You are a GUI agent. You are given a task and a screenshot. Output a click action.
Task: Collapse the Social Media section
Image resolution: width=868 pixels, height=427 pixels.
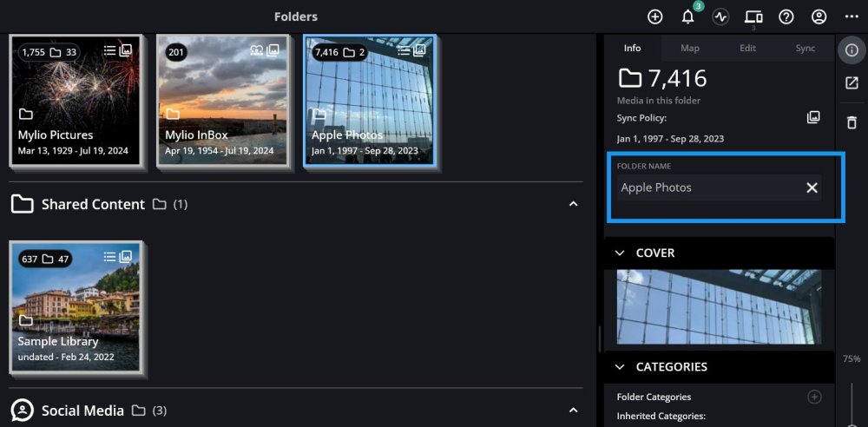[574, 410]
